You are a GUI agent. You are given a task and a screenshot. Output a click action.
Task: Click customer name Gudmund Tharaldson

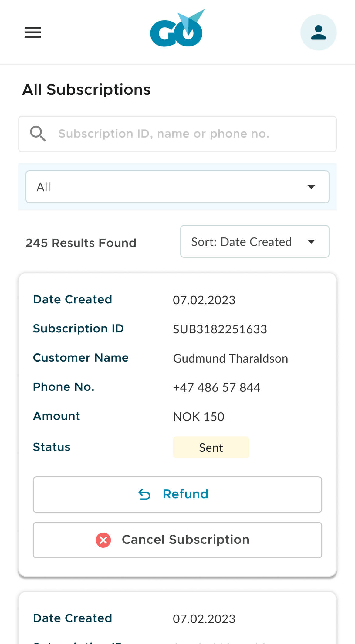point(230,358)
